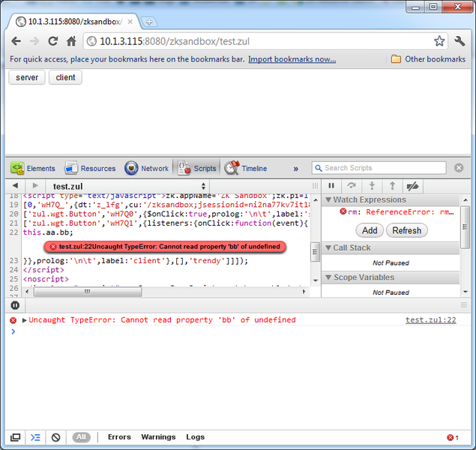This screenshot has width=476, height=450.
Task: Filter console by Warnings
Action: [x=158, y=437]
